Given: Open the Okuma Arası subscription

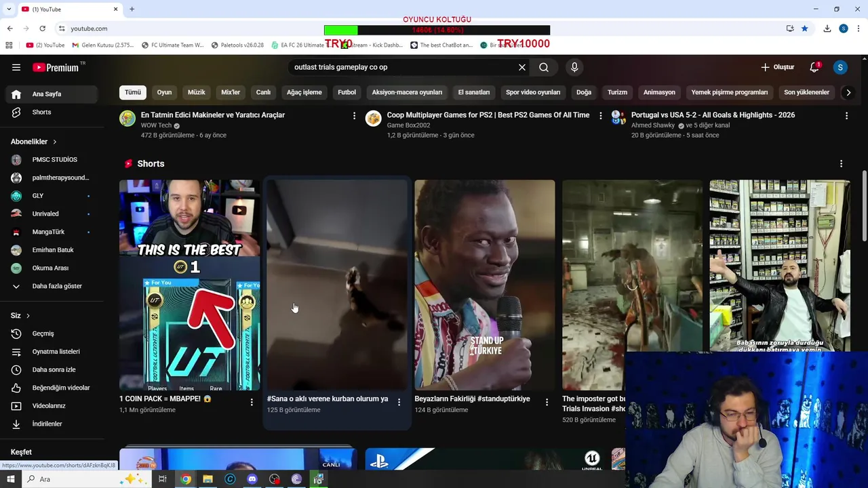Looking at the screenshot, I should click(x=52, y=268).
